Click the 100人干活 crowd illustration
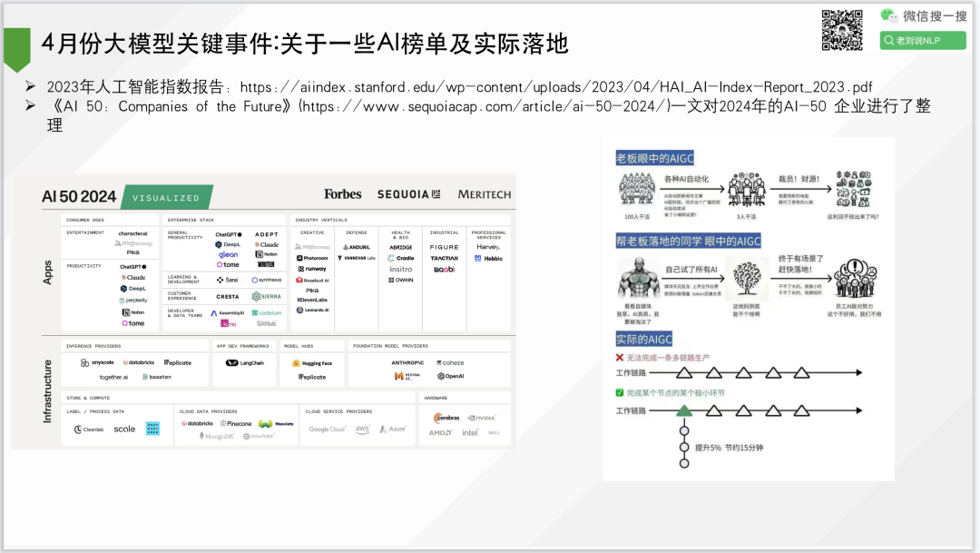 click(x=637, y=190)
